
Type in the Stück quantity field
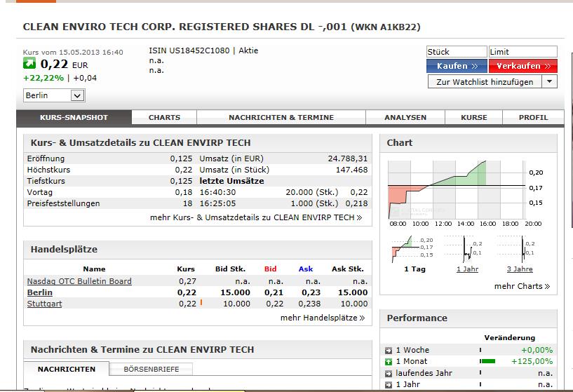456,52
